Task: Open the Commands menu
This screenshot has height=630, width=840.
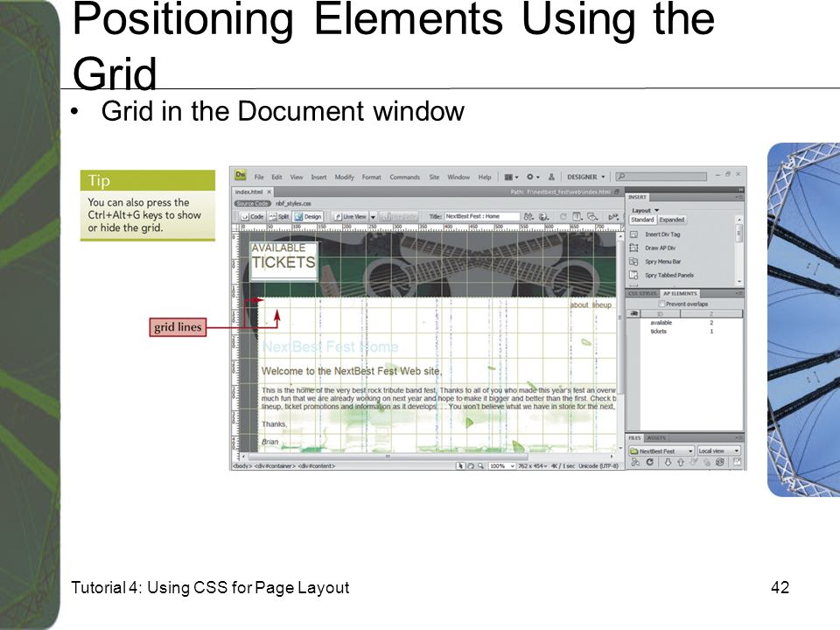Action: click(404, 178)
